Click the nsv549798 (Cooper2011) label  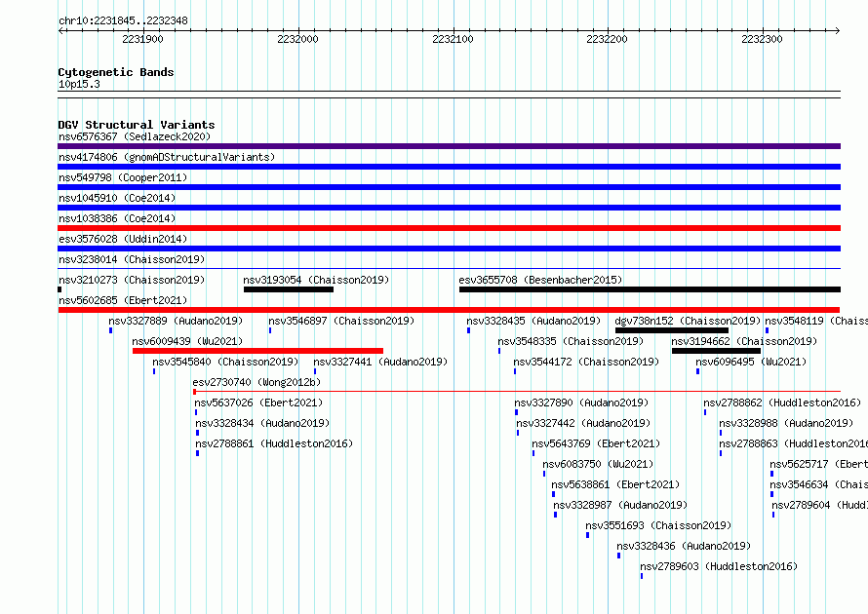click(123, 177)
